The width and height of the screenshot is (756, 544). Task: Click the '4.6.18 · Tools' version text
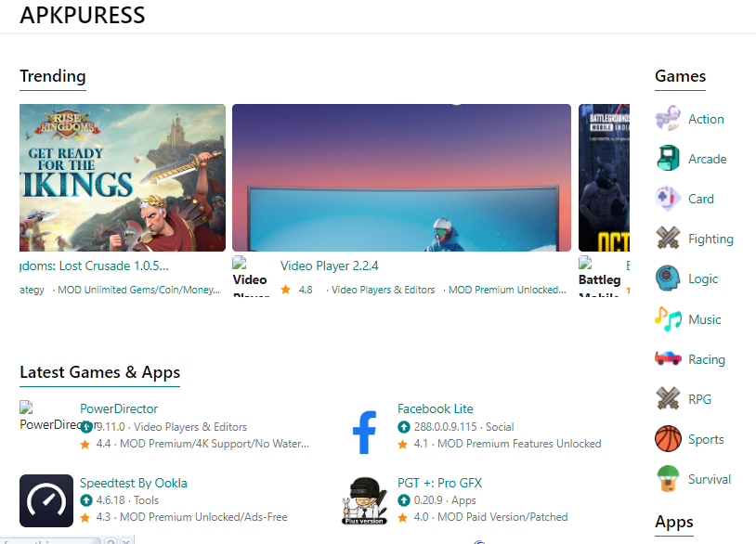tap(127, 500)
